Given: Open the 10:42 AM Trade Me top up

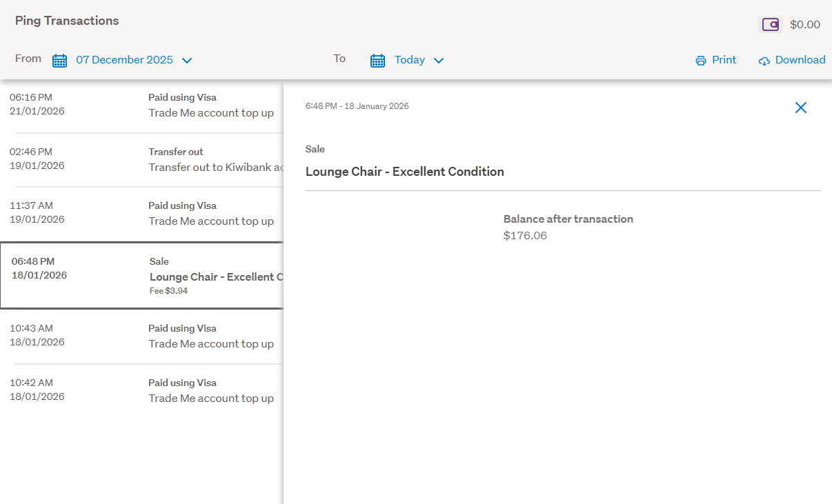Looking at the screenshot, I should (141, 391).
